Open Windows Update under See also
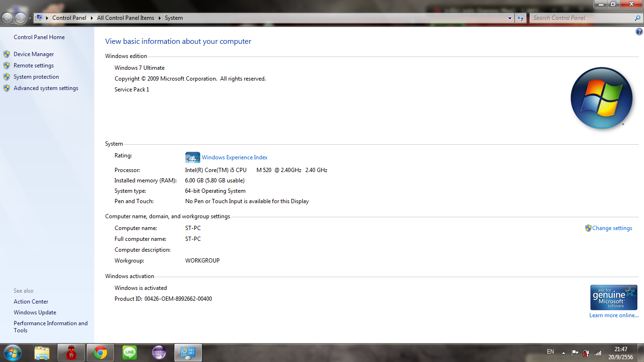 (x=35, y=313)
